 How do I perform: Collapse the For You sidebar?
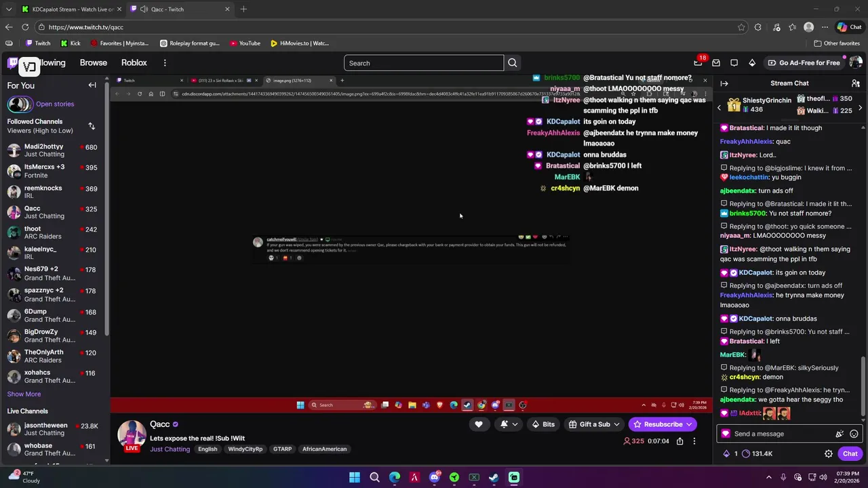click(92, 85)
